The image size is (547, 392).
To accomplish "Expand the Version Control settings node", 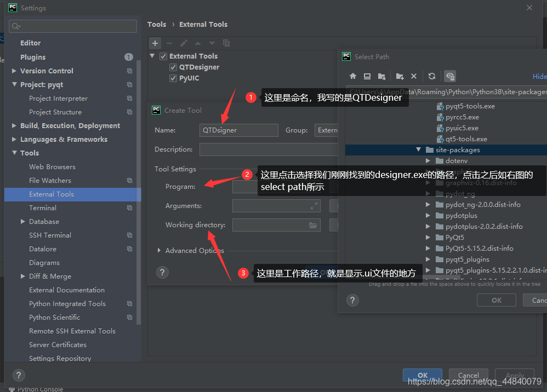I will pos(14,71).
